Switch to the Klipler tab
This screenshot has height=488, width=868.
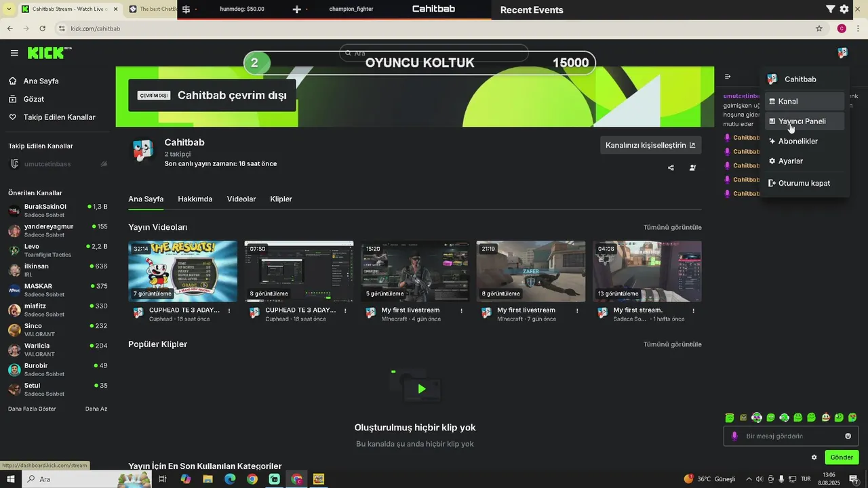[281, 199]
